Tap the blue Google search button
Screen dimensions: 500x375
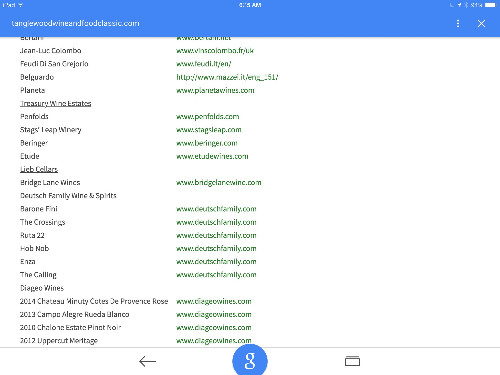pyautogui.click(x=250, y=361)
